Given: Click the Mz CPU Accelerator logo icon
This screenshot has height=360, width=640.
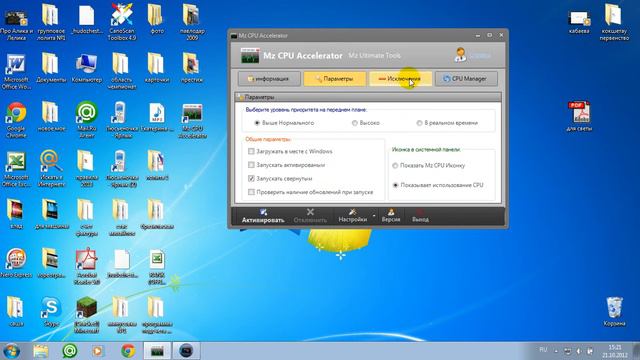Looking at the screenshot, I should [250, 56].
